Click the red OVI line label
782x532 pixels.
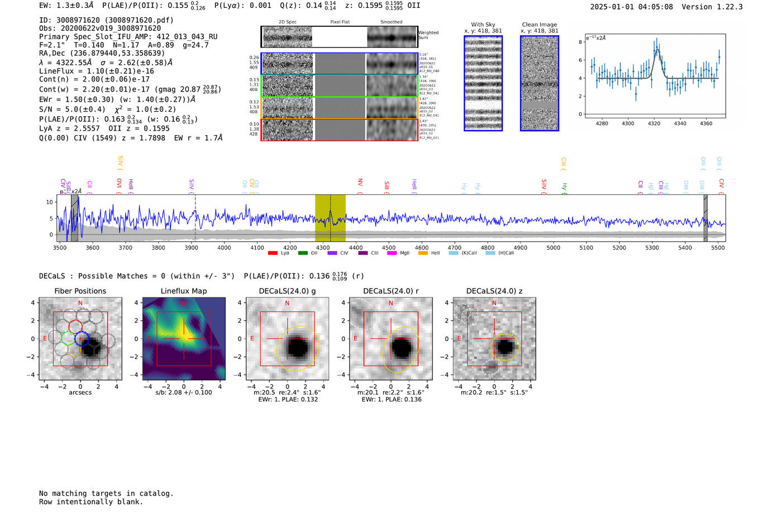click(119, 185)
